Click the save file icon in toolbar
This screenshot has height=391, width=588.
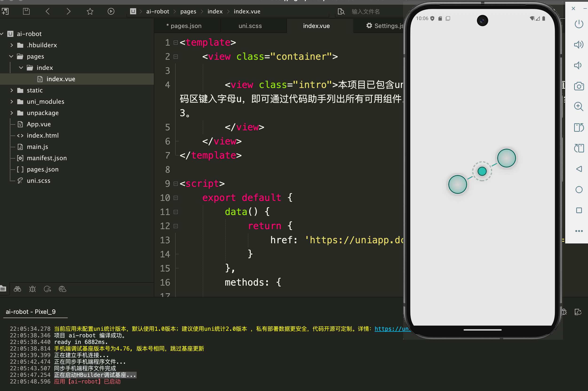tap(26, 11)
